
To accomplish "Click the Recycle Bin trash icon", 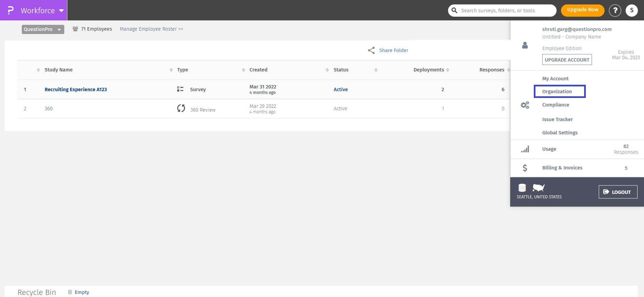I will pos(70,292).
